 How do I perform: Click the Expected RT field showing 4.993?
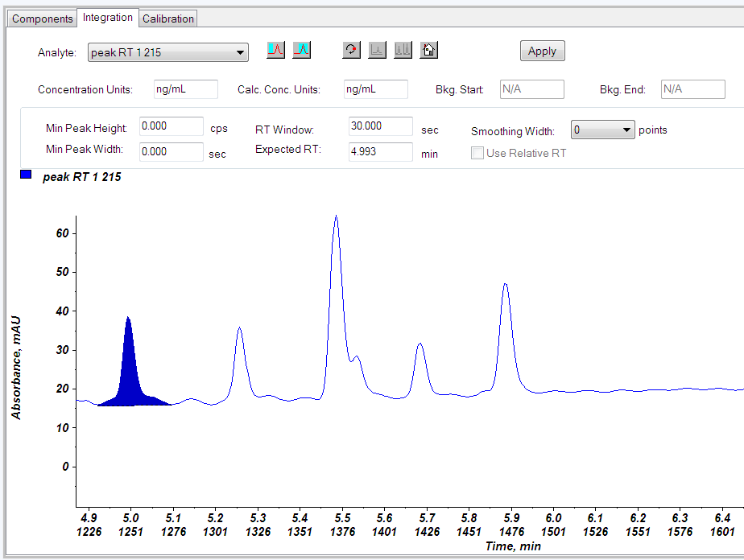click(x=381, y=152)
